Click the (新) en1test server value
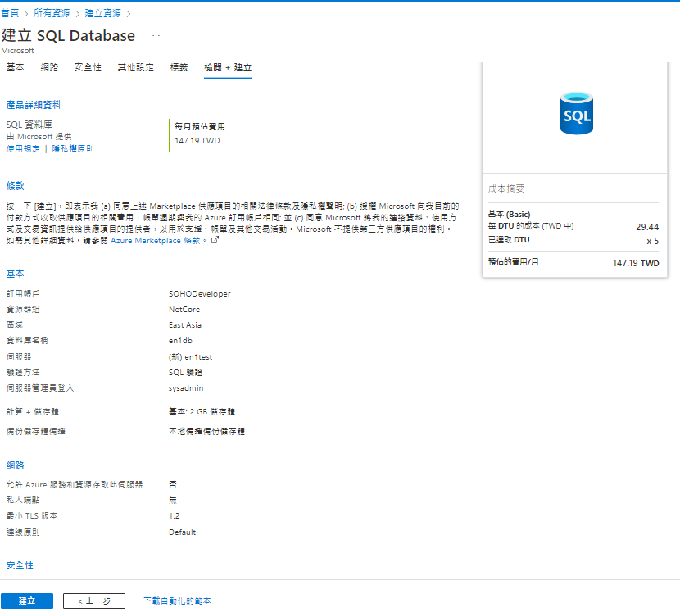 click(190, 357)
